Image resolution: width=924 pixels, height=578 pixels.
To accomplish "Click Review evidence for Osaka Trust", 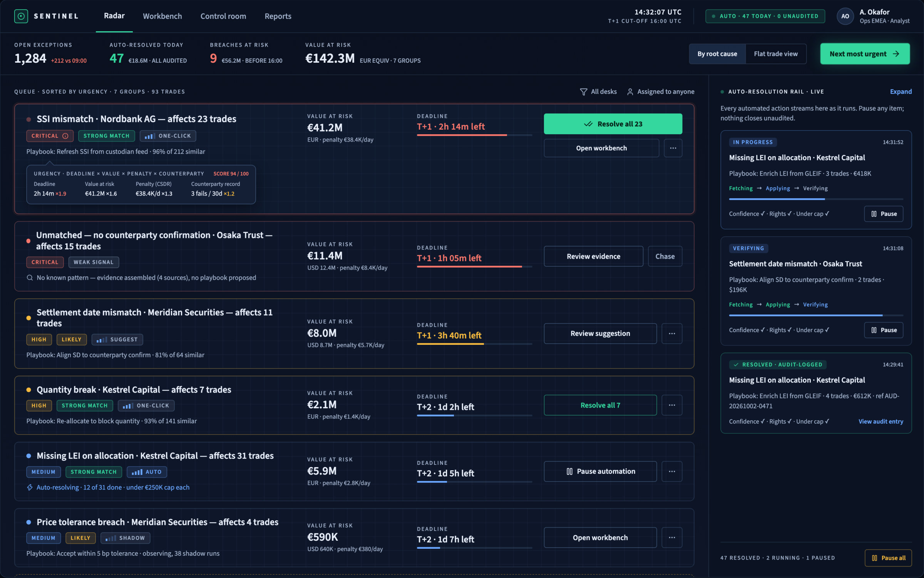I will (x=593, y=257).
